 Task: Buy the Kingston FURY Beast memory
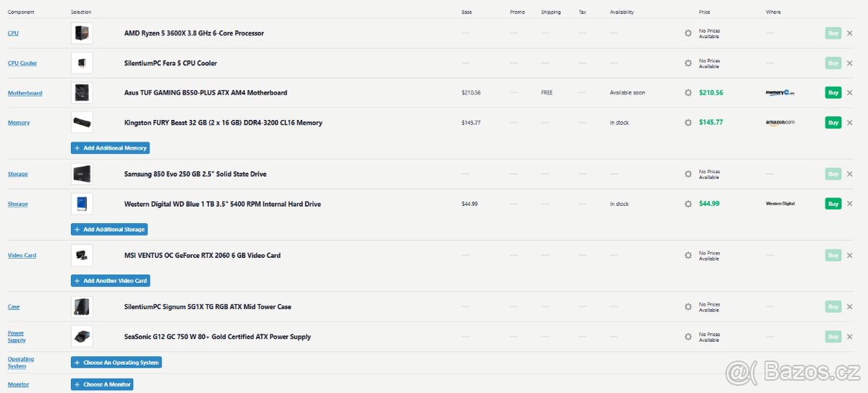[x=833, y=123]
